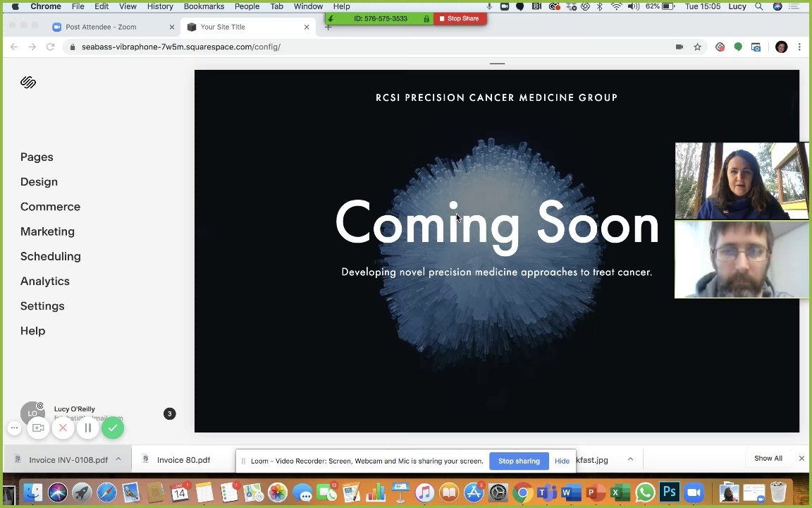Viewport: 812px width, 508px height.
Task: Open Loom recorder more options
Action: tap(15, 428)
